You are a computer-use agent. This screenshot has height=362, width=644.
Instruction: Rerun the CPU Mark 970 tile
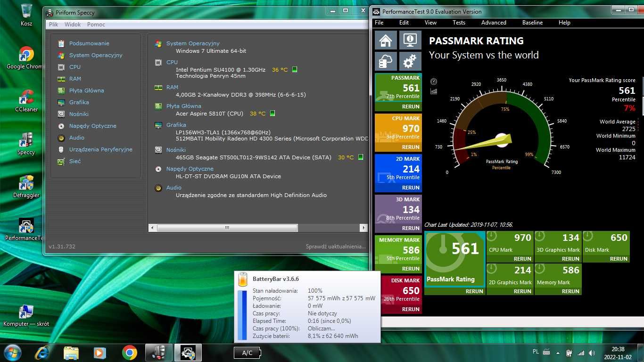(522, 259)
